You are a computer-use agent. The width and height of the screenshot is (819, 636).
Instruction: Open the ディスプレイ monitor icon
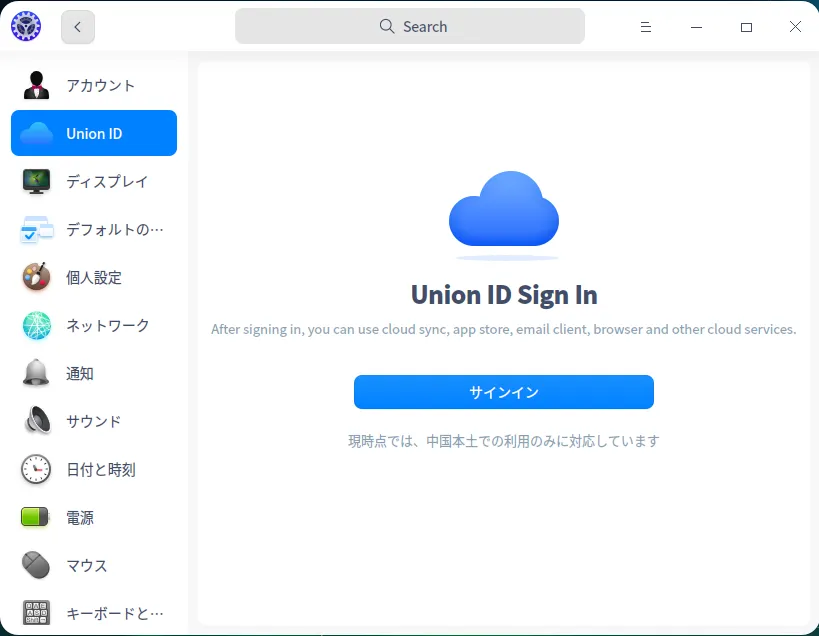[x=36, y=181]
